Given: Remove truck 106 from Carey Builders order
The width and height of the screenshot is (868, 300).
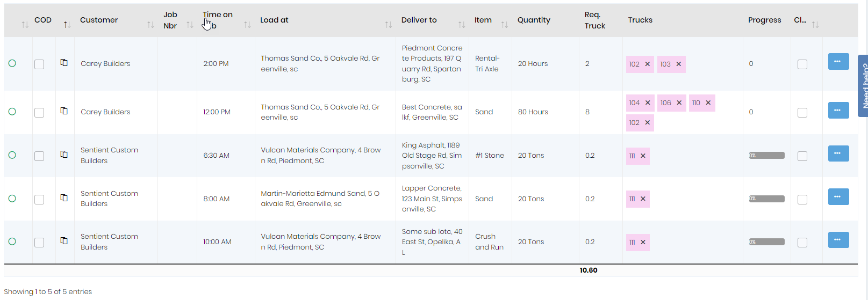Looking at the screenshot, I should 679,103.
